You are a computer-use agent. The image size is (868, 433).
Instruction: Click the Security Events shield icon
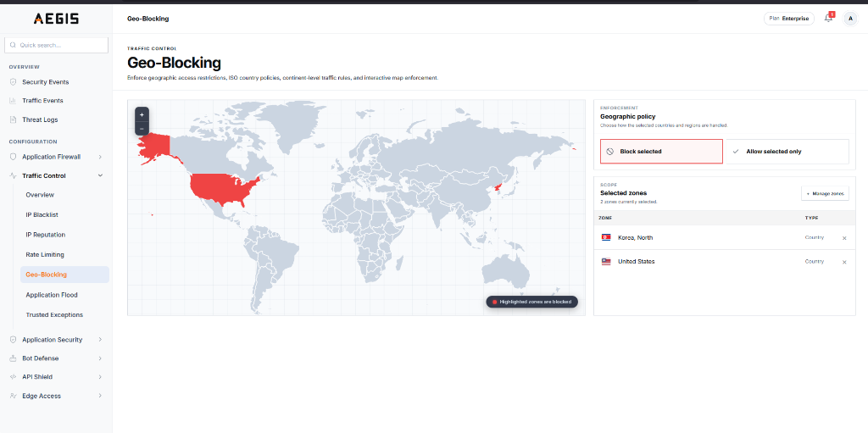[x=14, y=82]
